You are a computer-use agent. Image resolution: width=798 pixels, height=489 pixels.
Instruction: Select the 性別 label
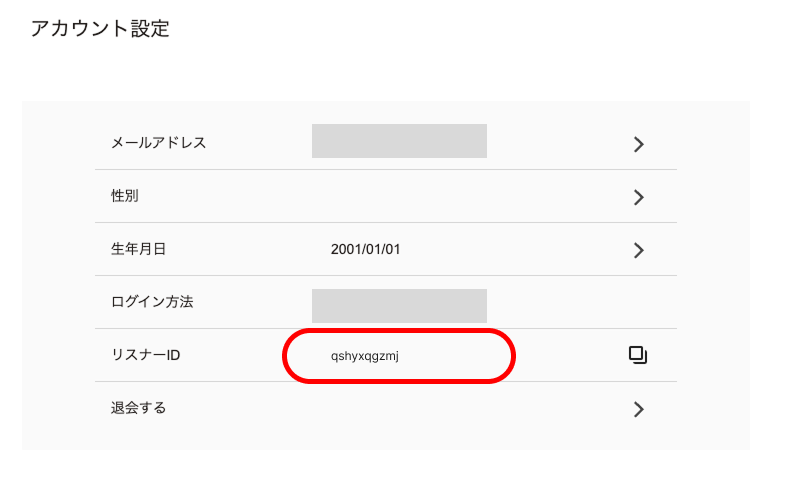(125, 196)
